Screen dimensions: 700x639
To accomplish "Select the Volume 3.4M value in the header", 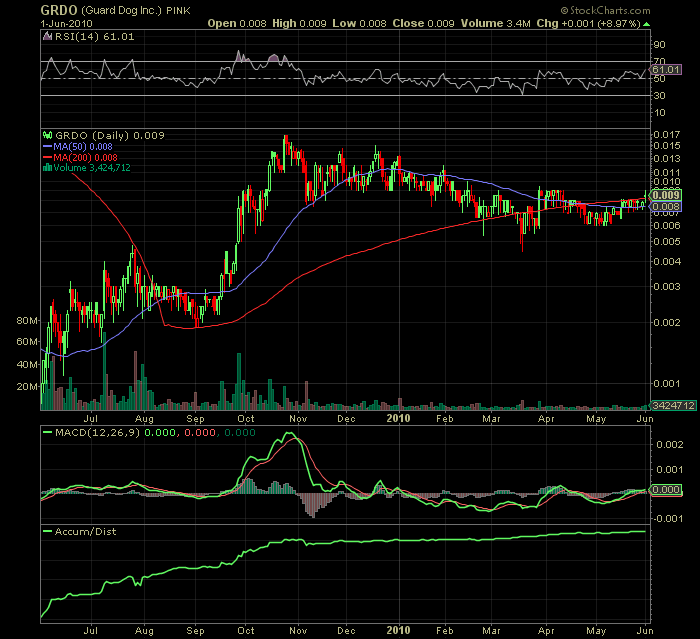I will [x=496, y=24].
